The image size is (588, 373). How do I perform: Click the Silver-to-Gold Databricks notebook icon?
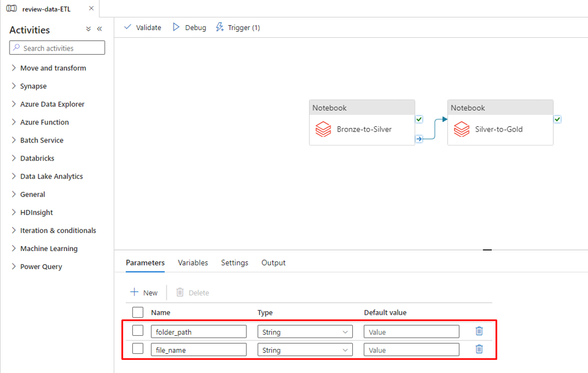click(462, 129)
